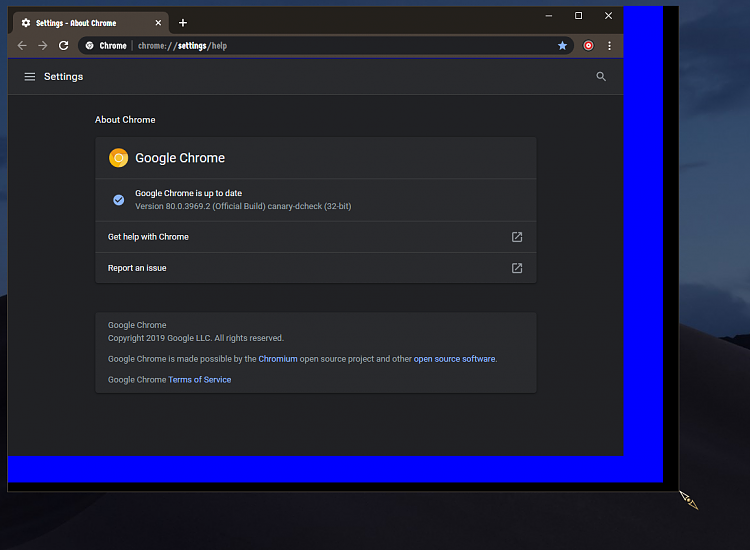
Task: Click Google Chrome is up to date text
Action: (188, 193)
